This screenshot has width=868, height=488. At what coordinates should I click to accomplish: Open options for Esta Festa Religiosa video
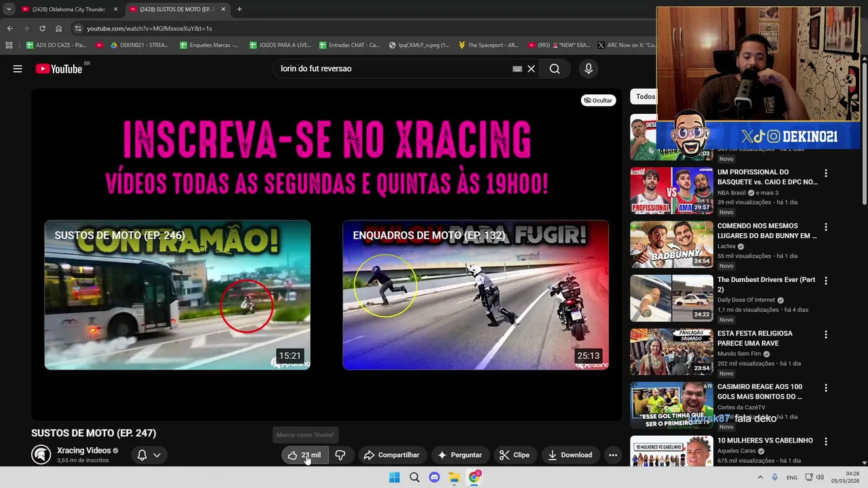pyautogui.click(x=825, y=334)
